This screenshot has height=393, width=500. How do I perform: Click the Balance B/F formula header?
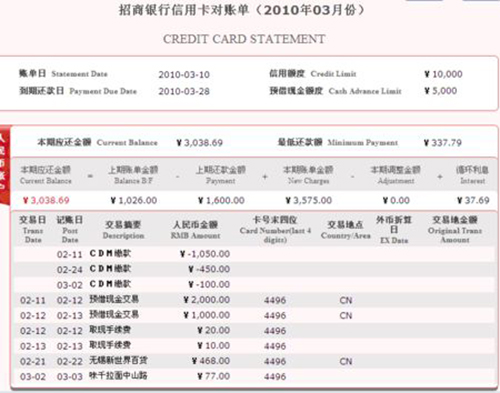tap(133, 175)
